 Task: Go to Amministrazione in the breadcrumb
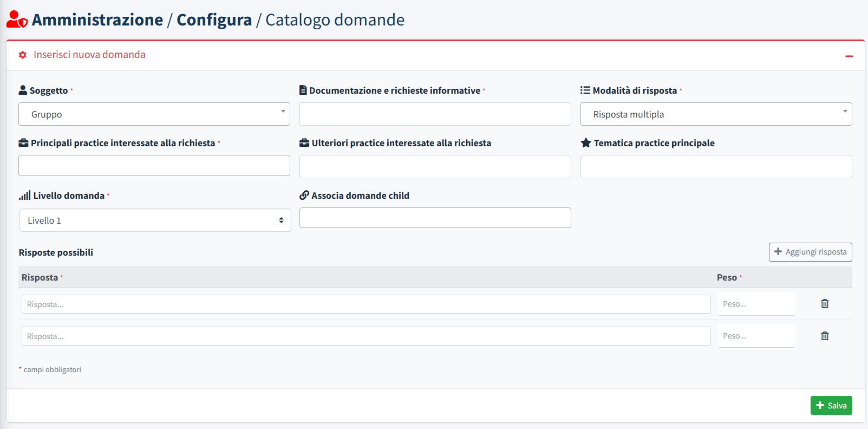97,20
